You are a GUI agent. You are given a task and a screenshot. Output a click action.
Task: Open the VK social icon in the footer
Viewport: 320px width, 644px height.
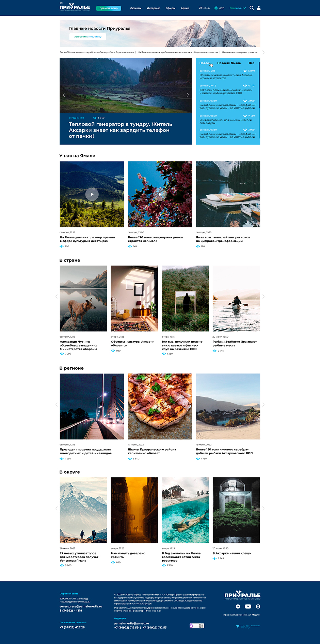coord(238,606)
